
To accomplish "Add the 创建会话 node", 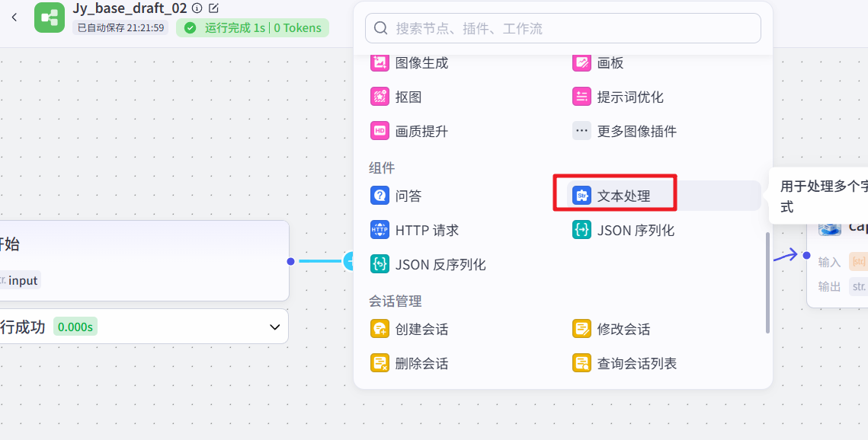I will 421,329.
